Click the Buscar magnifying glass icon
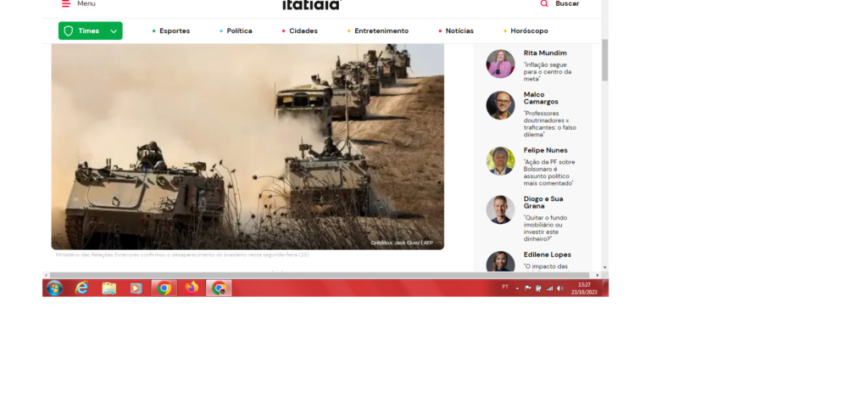 pyautogui.click(x=544, y=3)
